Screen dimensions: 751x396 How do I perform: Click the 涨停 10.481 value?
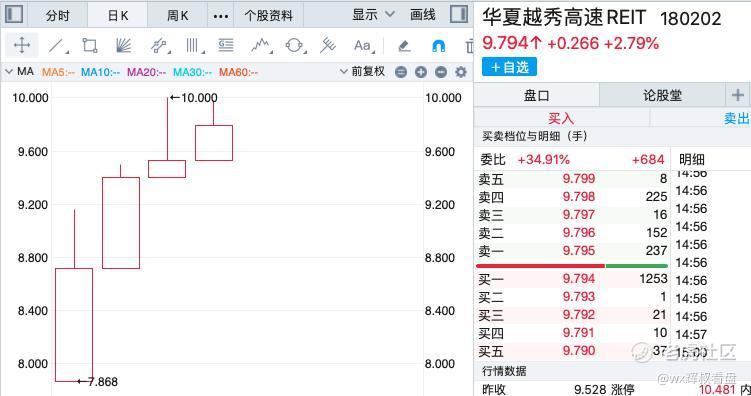(717, 389)
